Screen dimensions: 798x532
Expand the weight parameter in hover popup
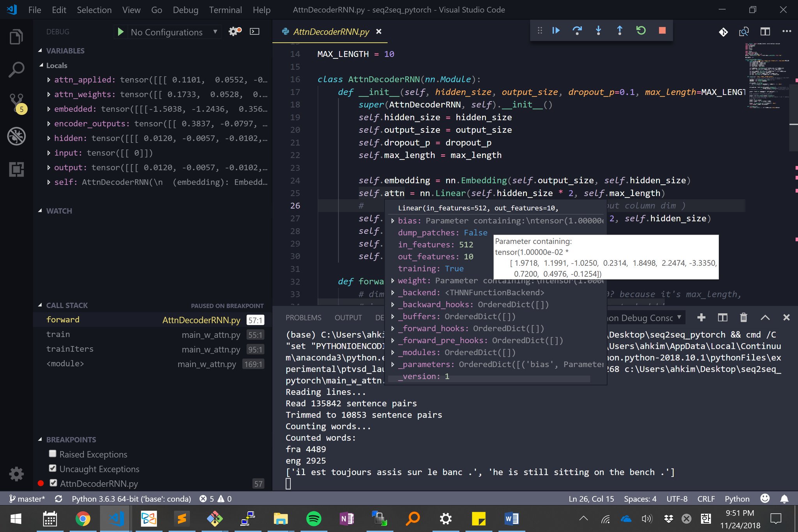392,281
